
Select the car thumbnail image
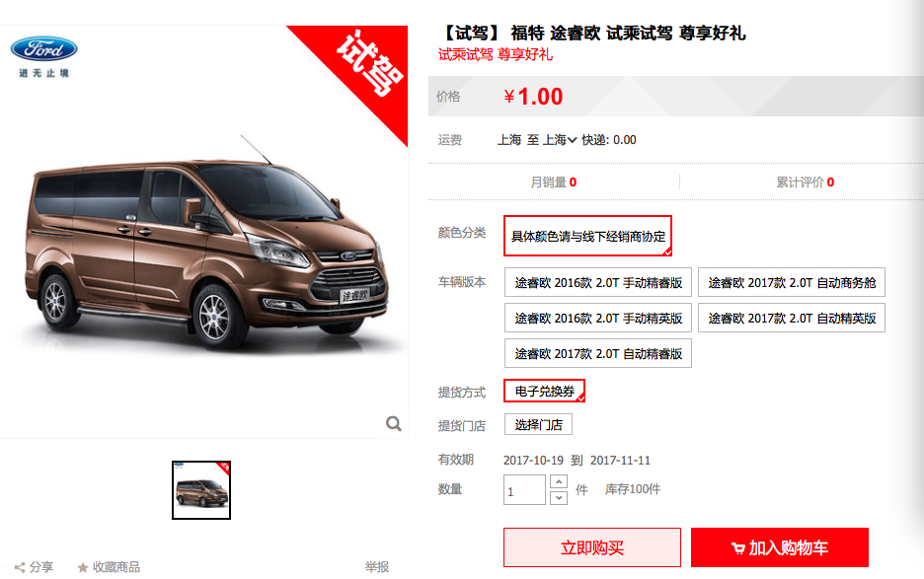click(201, 490)
